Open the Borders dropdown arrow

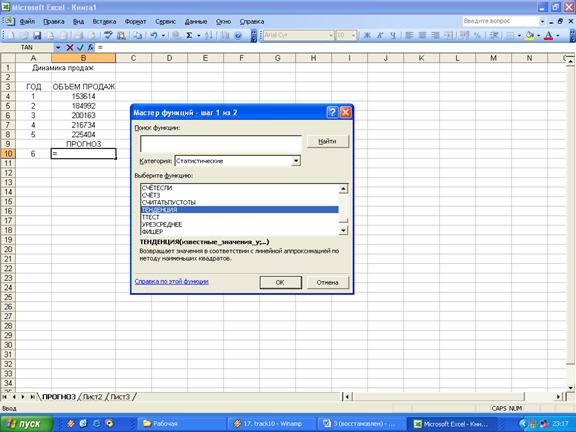519,35
